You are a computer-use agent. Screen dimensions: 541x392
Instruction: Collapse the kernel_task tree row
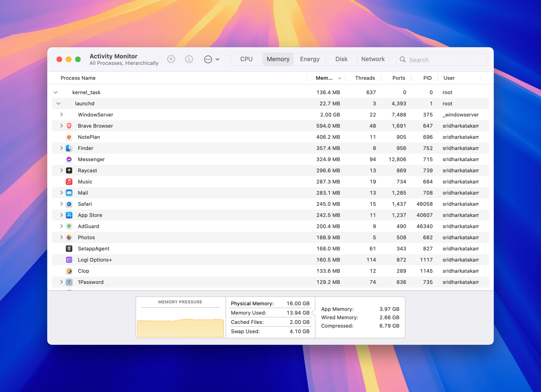click(x=56, y=92)
